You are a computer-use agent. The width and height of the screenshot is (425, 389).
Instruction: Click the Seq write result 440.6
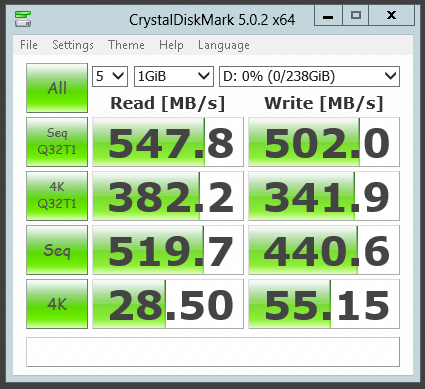point(324,250)
